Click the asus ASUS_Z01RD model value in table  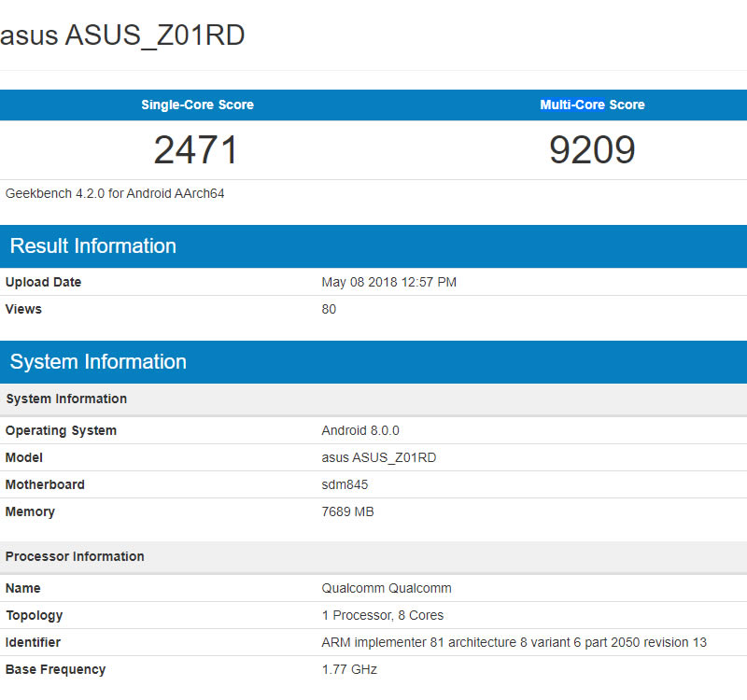click(x=379, y=457)
